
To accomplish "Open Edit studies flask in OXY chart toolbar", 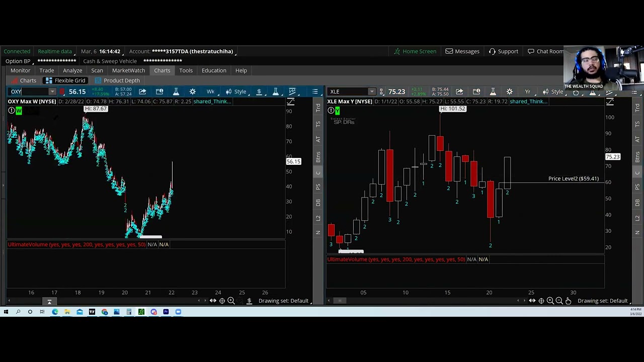I will click(x=176, y=92).
